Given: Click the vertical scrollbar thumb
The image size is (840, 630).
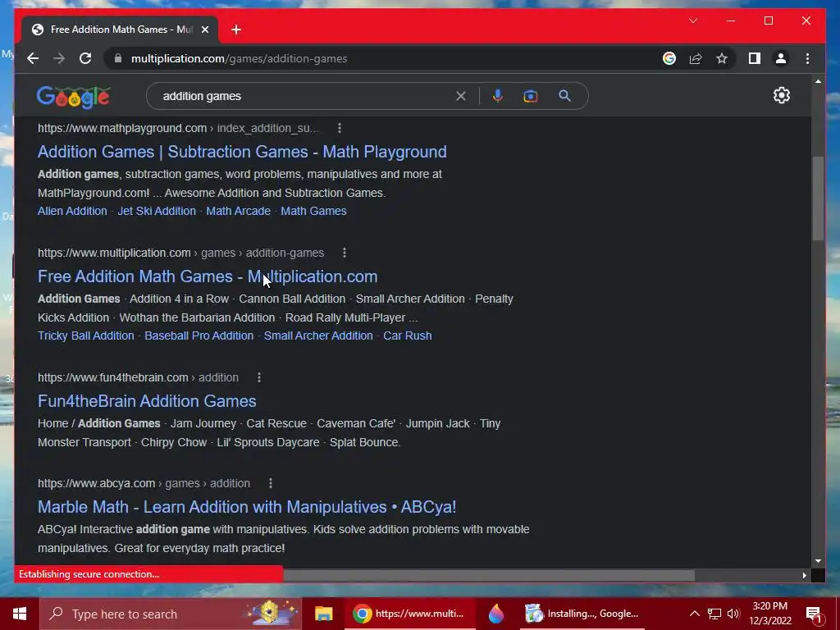Looking at the screenshot, I should coord(818,199).
